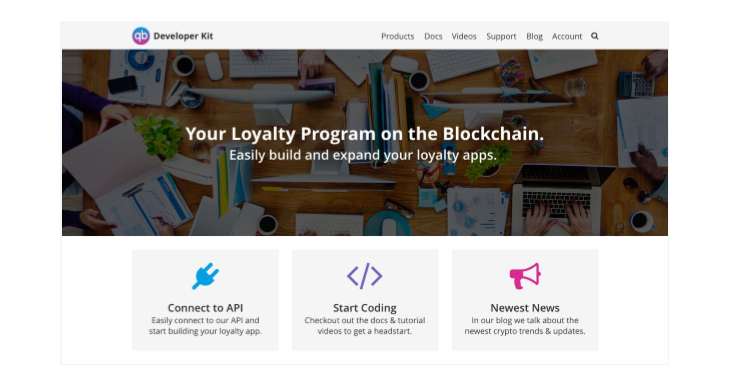Click the purple code brackets icon
This screenshot has width=735, height=392.
click(x=365, y=276)
